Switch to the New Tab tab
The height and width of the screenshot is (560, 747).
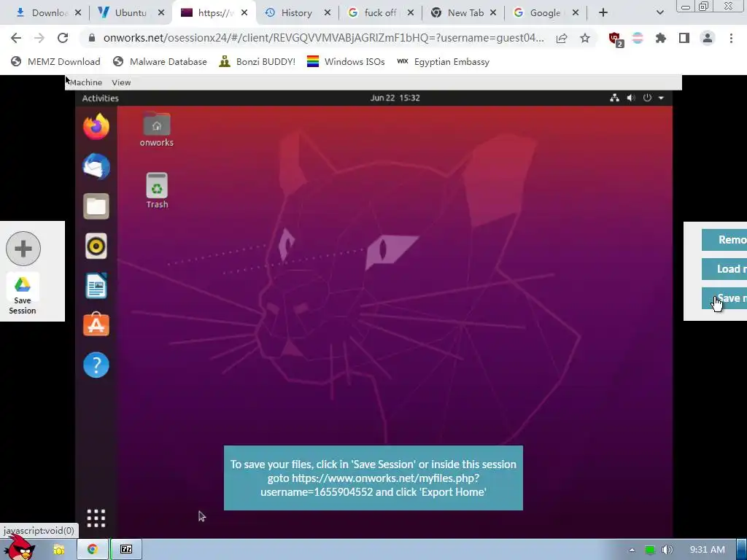[462, 13]
